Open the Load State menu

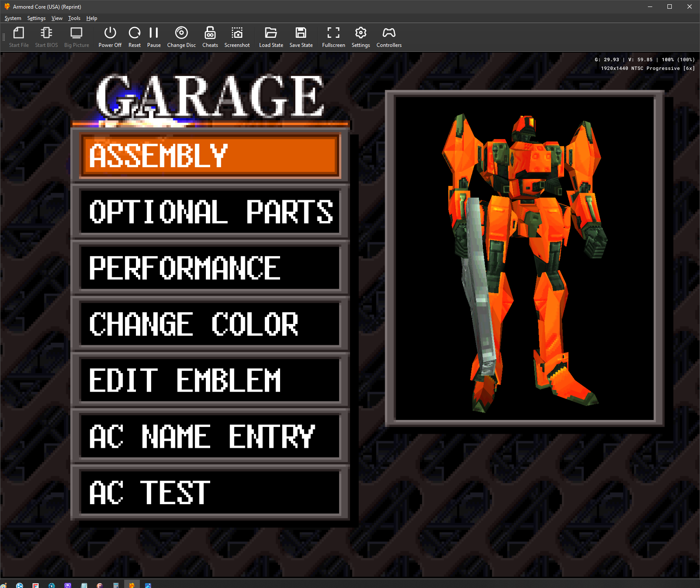tap(271, 37)
